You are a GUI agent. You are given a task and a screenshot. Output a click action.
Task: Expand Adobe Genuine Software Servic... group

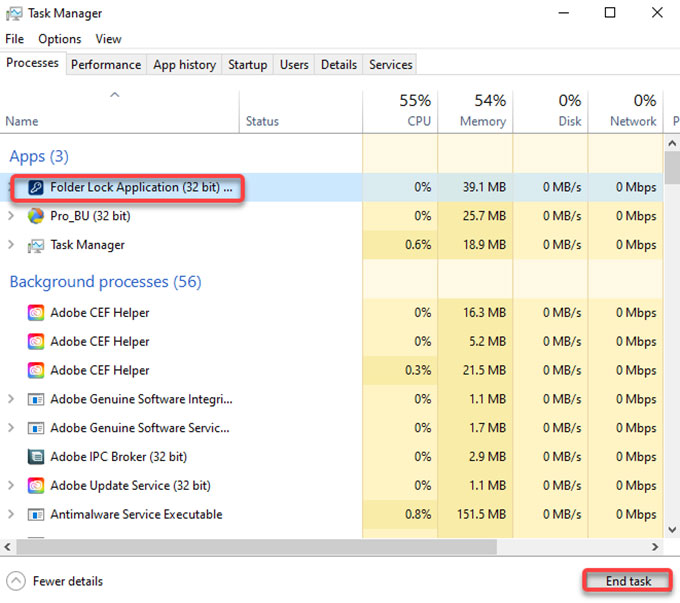(x=11, y=428)
